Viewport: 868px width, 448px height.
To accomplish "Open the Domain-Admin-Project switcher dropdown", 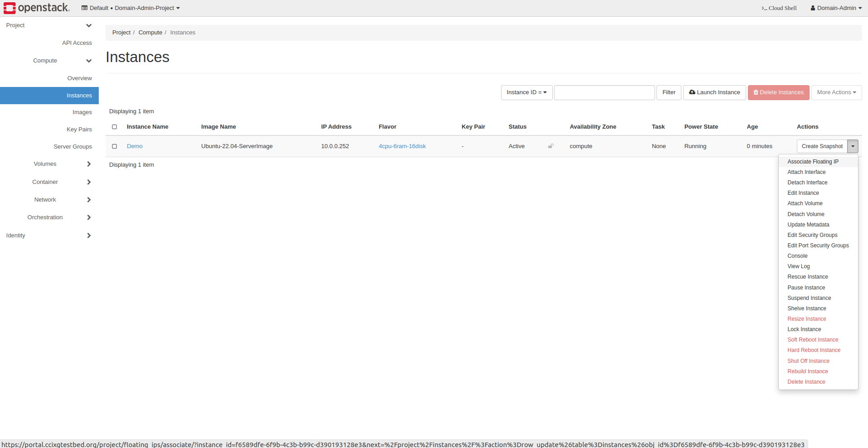I will tap(130, 8).
